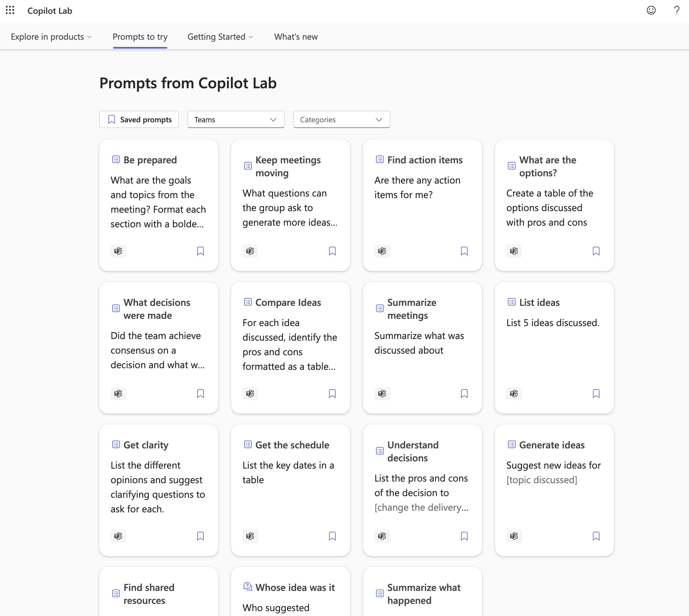Open the Get the schedule prompt card
The width and height of the screenshot is (689, 616).
(291, 490)
